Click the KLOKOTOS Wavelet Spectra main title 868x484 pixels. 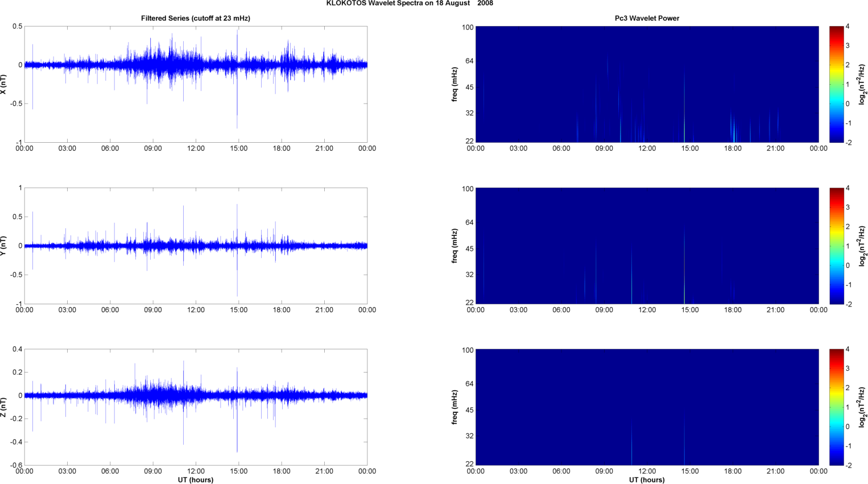[409, 3]
